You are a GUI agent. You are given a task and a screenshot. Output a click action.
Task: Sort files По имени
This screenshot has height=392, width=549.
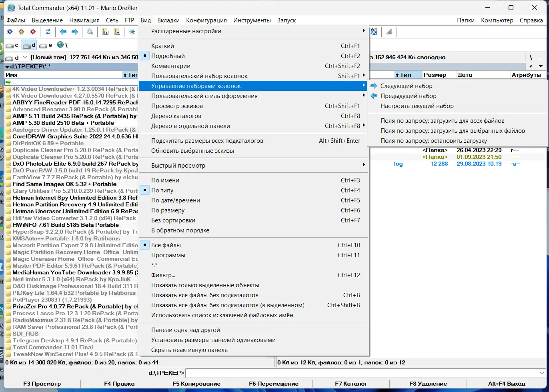(253, 180)
